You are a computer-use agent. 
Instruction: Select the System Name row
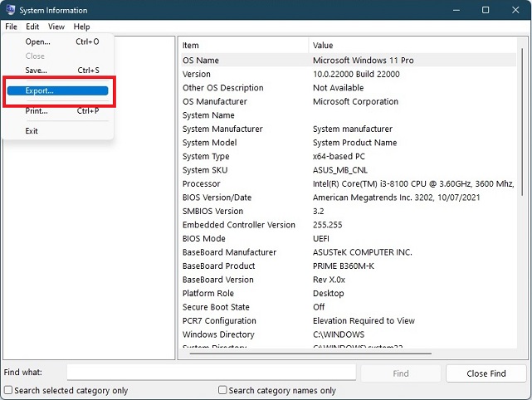coord(349,115)
